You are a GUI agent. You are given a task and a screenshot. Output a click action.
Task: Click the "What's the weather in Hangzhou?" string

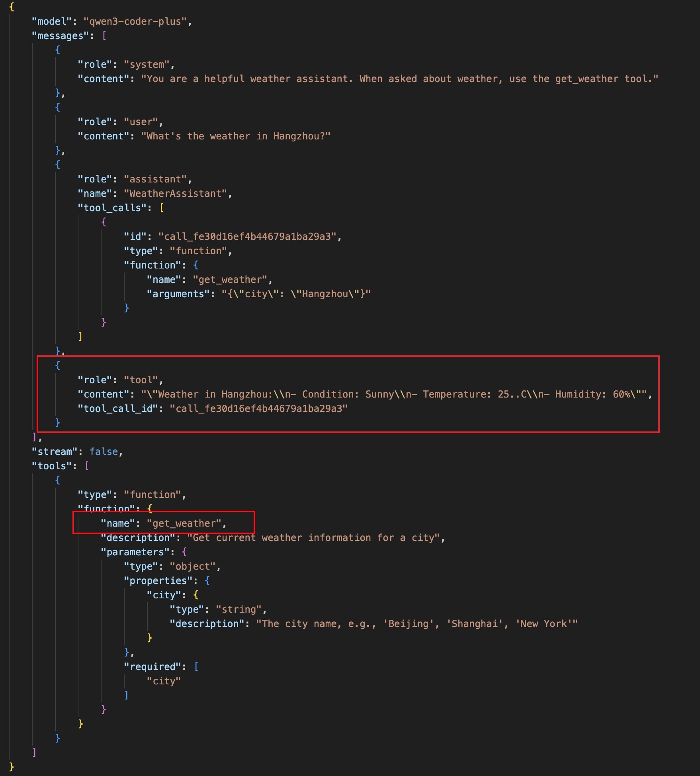[x=235, y=136]
